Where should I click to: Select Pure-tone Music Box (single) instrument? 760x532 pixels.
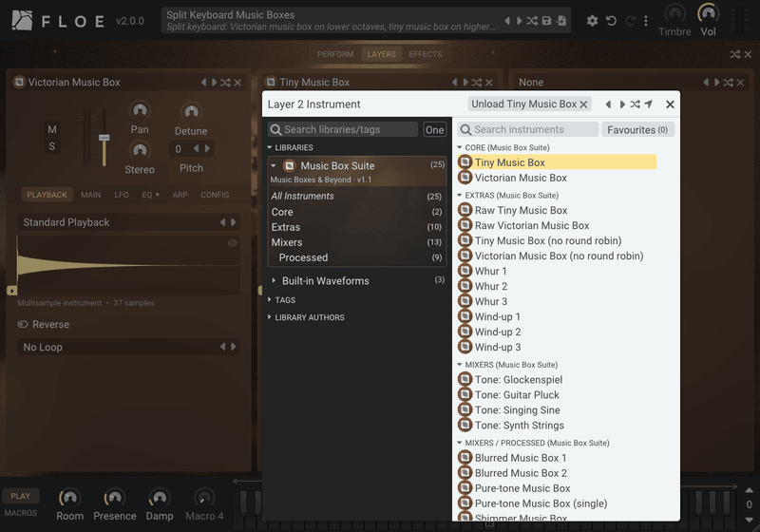pos(557,503)
